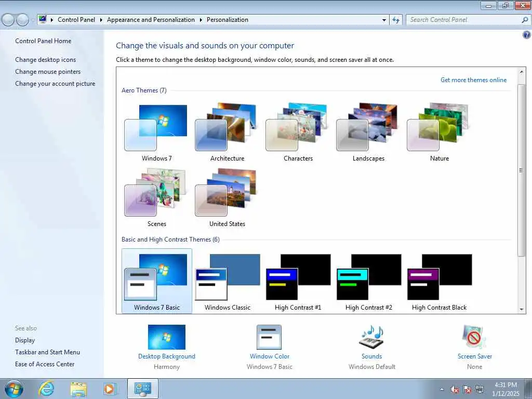Image resolution: width=532 pixels, height=399 pixels.
Task: Click Appearance and Personalization breadcrumb
Action: [x=151, y=20]
